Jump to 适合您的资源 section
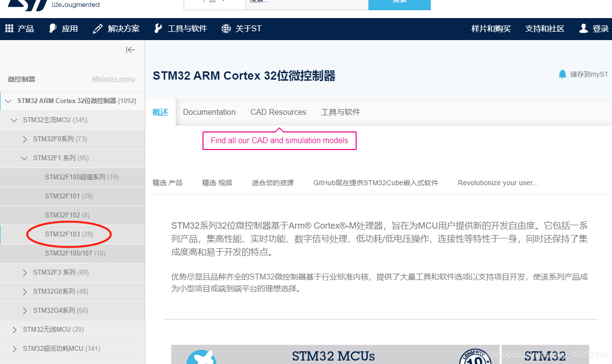Image resolution: width=612 pixels, height=364 pixels. pyautogui.click(x=273, y=183)
